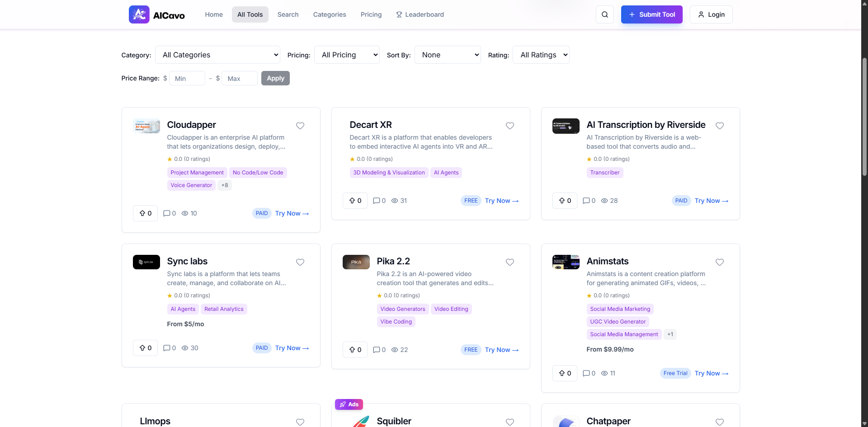
Task: Click the Cloudapper views eye icon
Action: [185, 213]
